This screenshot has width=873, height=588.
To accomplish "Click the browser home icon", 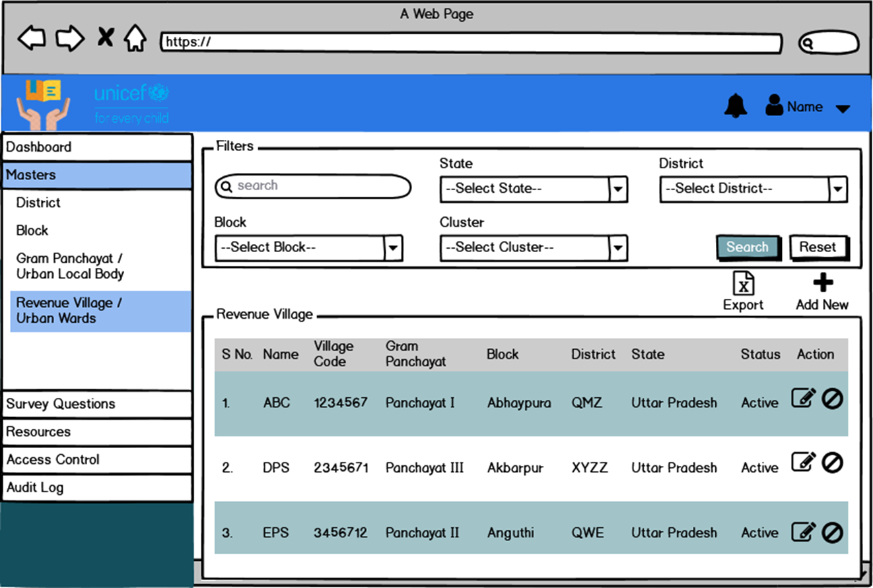I will pyautogui.click(x=135, y=38).
